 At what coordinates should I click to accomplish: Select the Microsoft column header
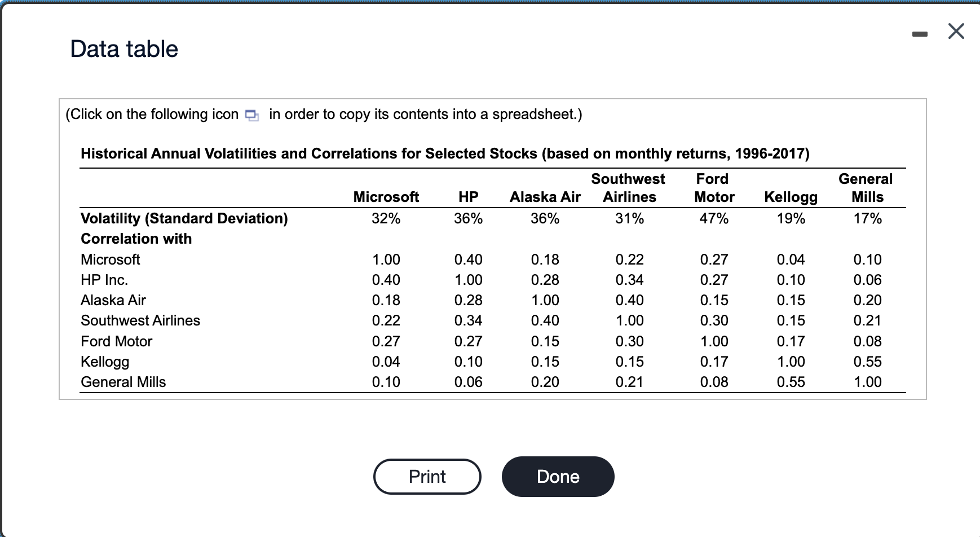pos(386,197)
